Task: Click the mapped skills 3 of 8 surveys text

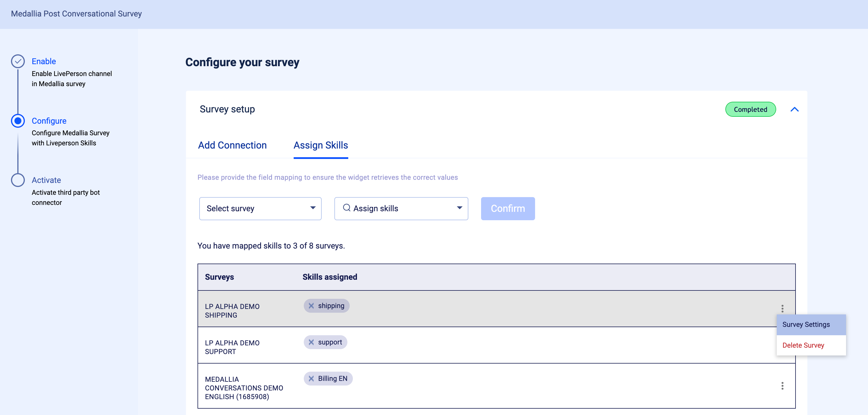Action: point(271,246)
